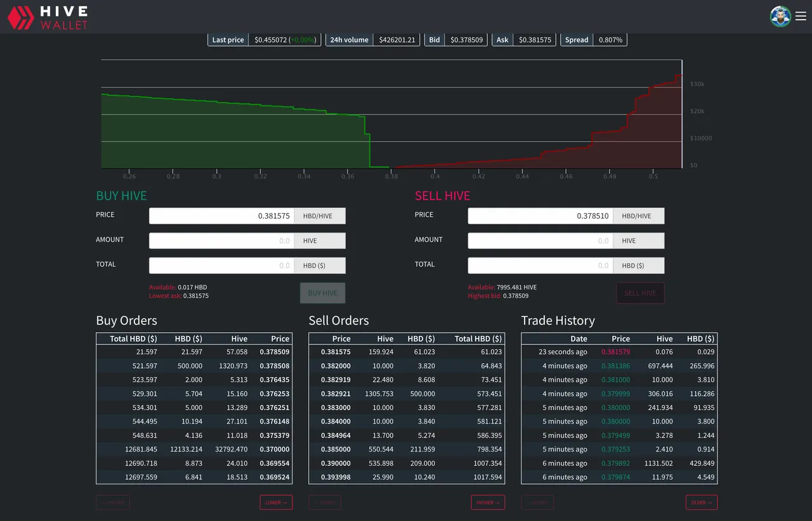Viewport: 812px width, 521px height.
Task: Open the Hive Wallet logo home link
Action: (x=48, y=17)
